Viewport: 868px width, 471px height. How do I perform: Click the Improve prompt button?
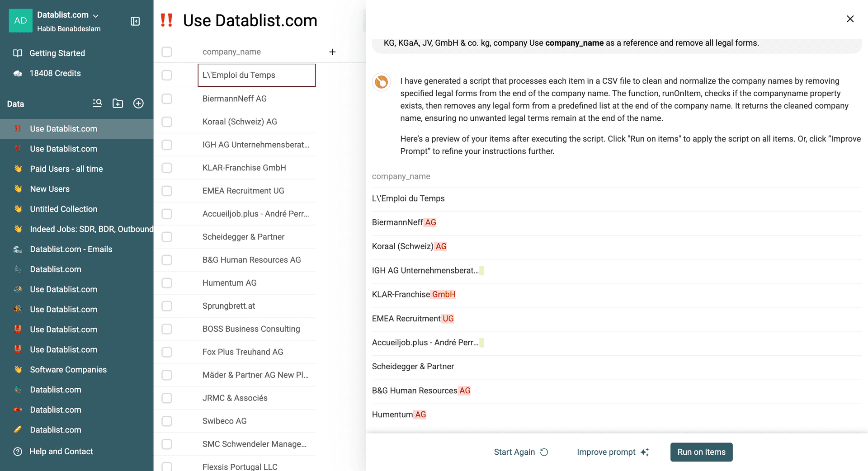click(613, 452)
